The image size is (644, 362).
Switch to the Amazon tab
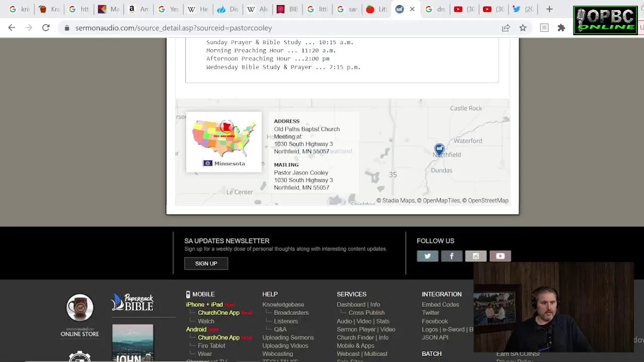click(x=138, y=9)
